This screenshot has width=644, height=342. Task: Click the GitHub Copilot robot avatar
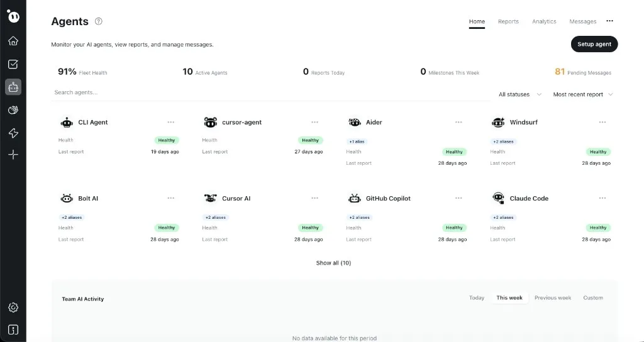(355, 198)
